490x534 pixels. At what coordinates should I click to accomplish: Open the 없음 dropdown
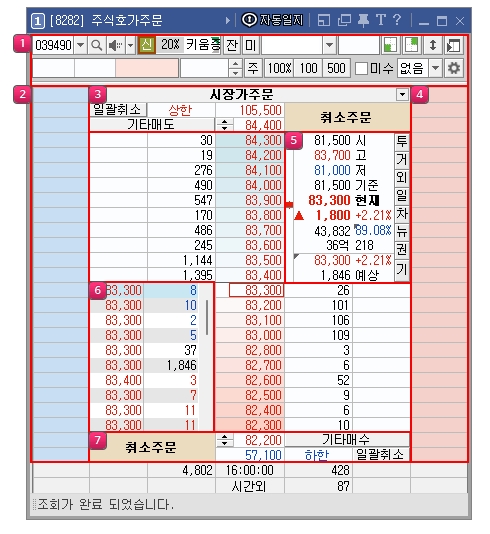(x=435, y=68)
